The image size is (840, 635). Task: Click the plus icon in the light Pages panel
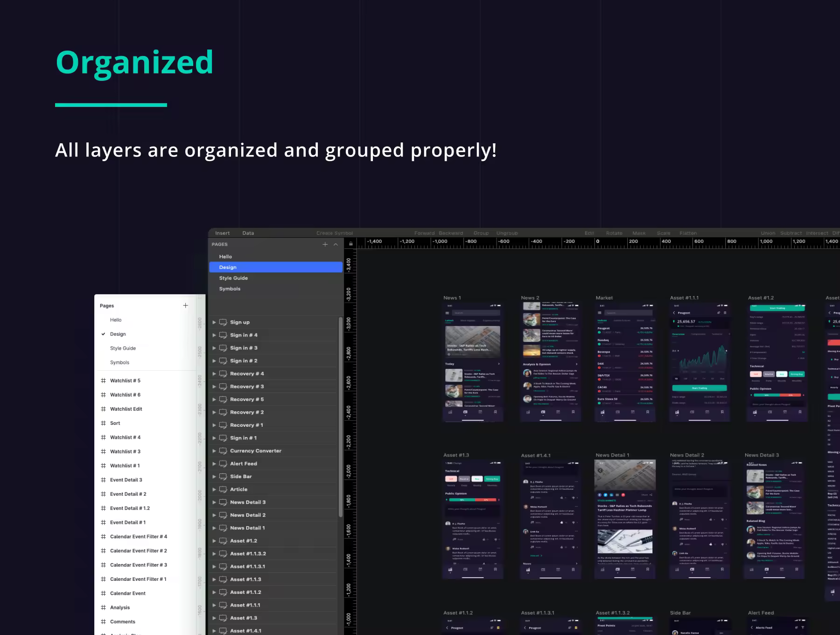pos(185,305)
